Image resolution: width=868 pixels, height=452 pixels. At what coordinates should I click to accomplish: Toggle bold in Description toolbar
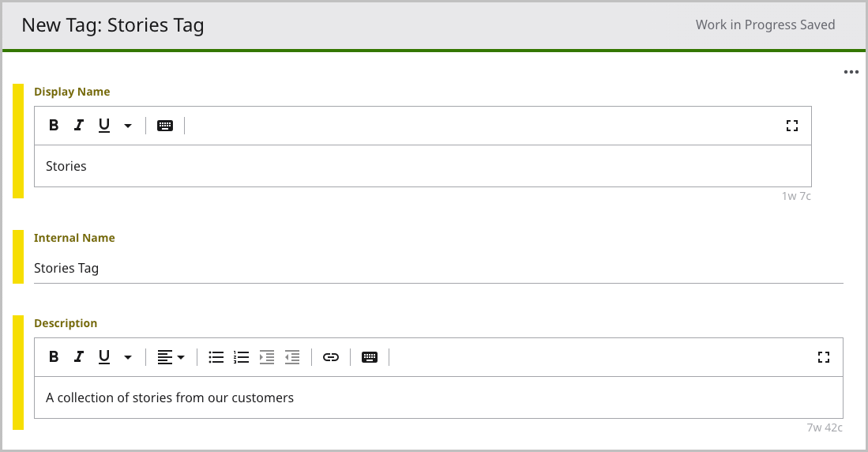pyautogui.click(x=54, y=357)
